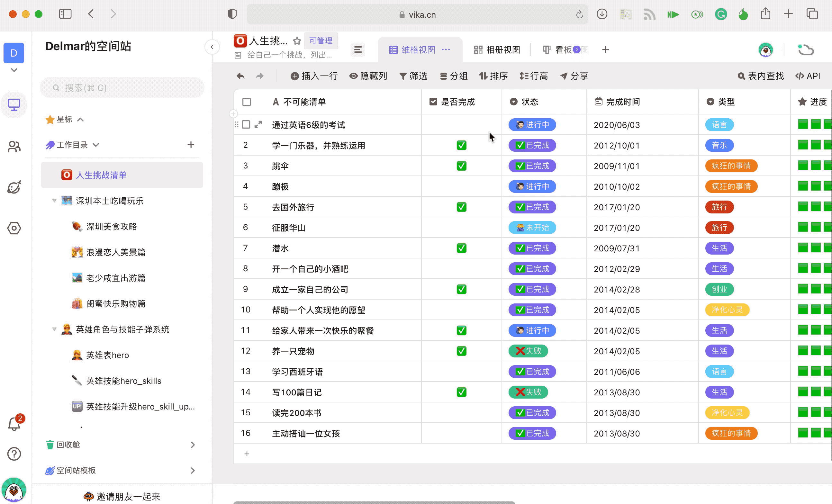Open the settings hexagon icon in sidebar

[14, 228]
